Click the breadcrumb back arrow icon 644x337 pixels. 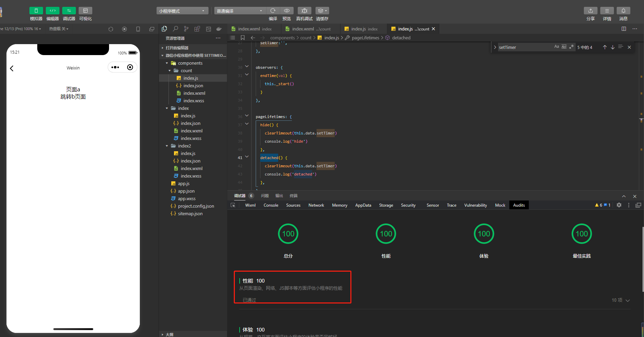(x=253, y=38)
